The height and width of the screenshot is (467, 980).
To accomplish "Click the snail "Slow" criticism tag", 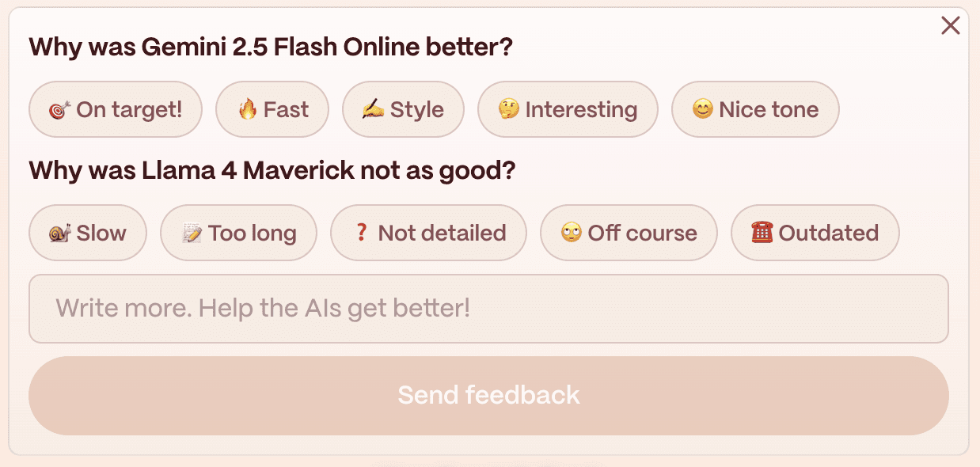I will (x=87, y=233).
